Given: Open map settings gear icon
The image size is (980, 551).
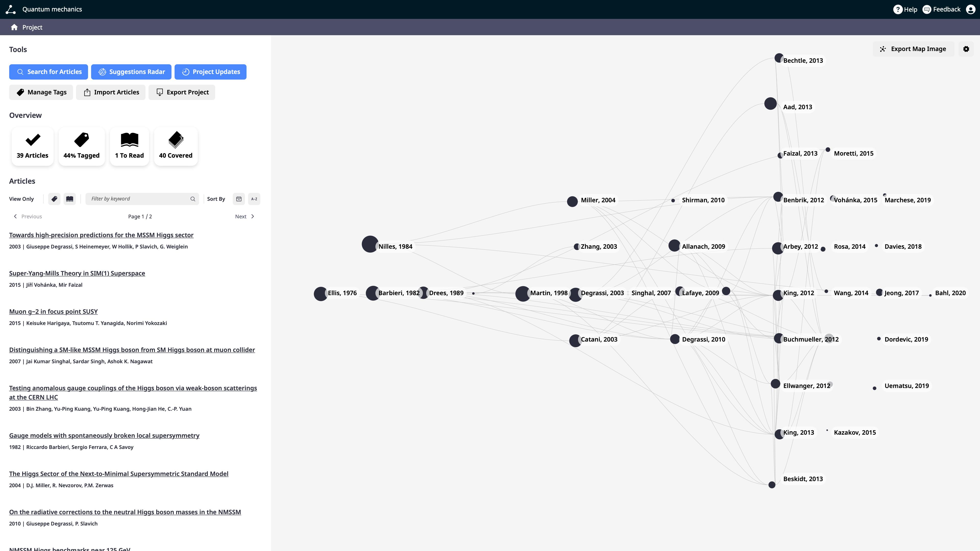Looking at the screenshot, I should 966,49.
